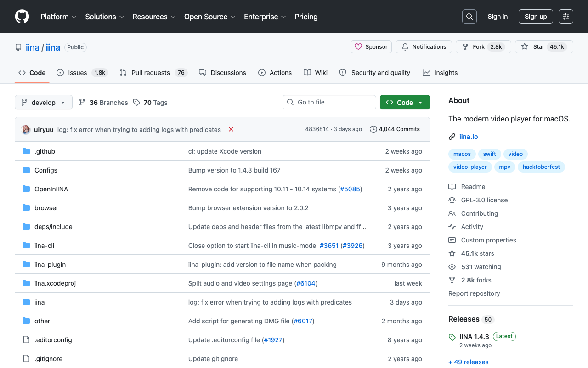
Task: Select the video-player topic tag
Action: tap(470, 167)
